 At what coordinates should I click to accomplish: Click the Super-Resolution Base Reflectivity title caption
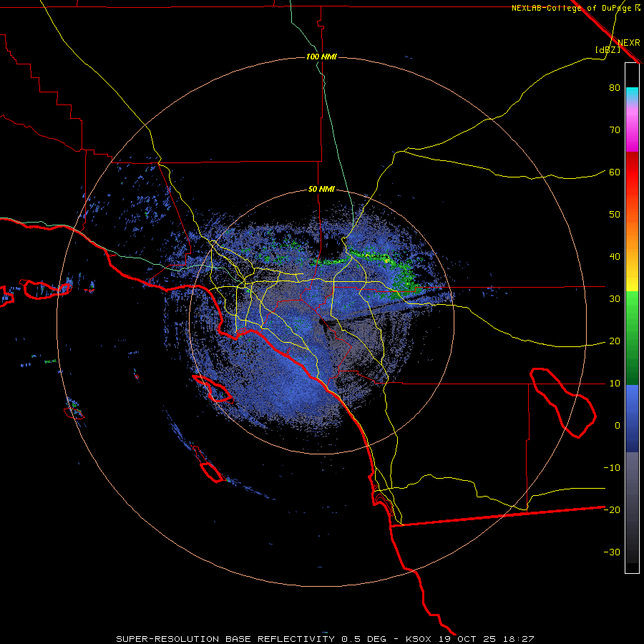pyautogui.click(x=325, y=639)
